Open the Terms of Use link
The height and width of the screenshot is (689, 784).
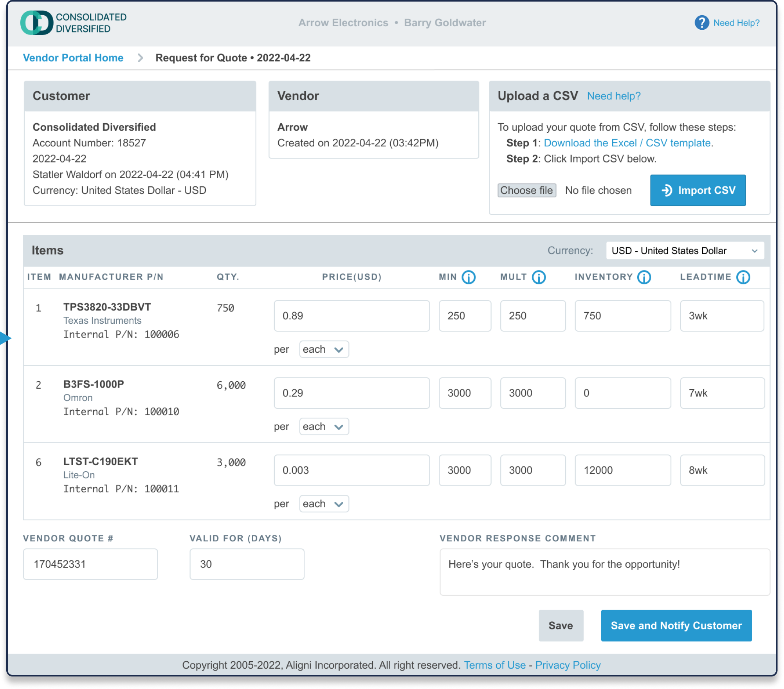494,665
